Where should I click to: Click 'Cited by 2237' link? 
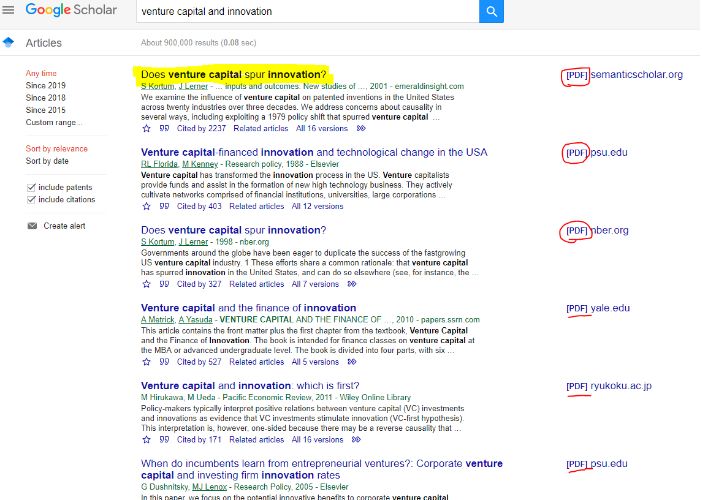tap(201, 128)
